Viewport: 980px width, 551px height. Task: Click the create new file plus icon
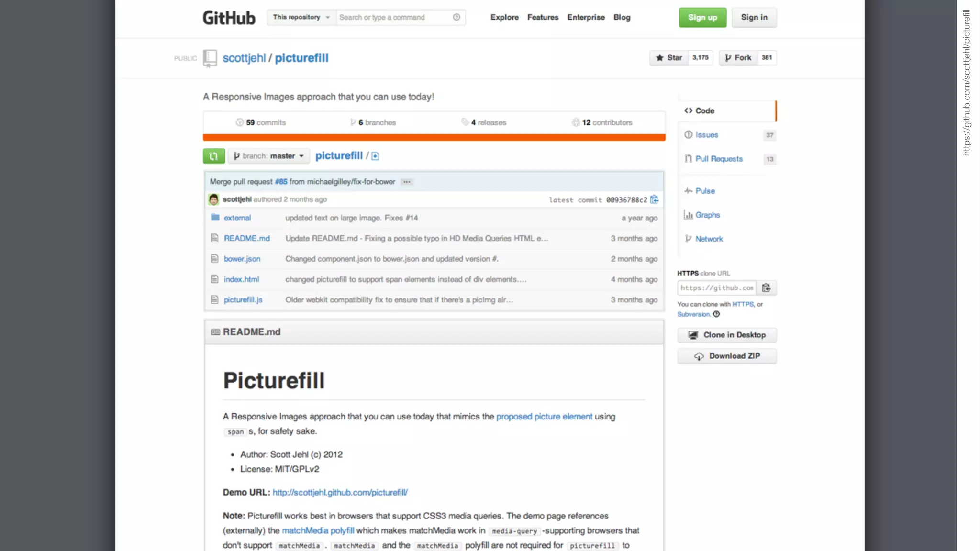click(375, 156)
